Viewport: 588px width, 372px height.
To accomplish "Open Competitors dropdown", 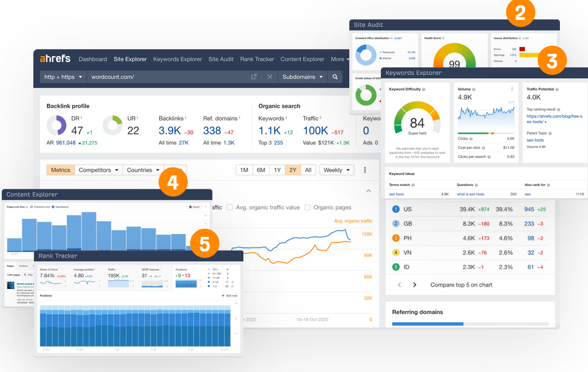I will click(x=99, y=170).
